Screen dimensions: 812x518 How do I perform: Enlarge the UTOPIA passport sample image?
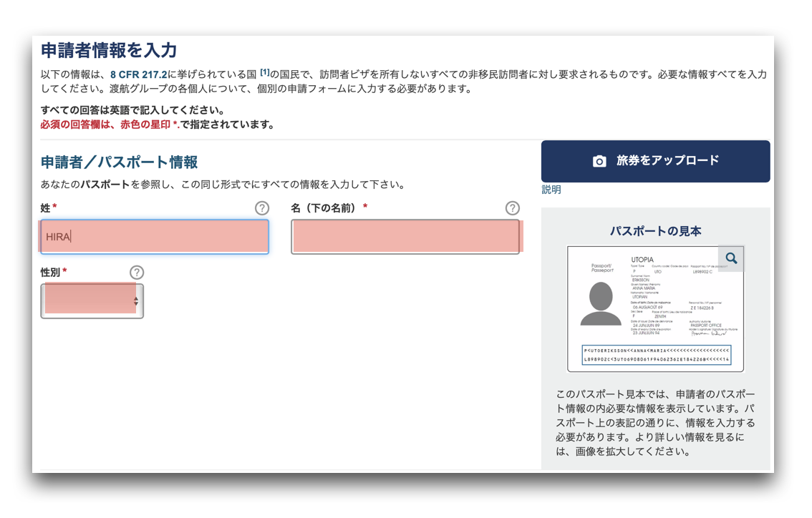[655, 309]
